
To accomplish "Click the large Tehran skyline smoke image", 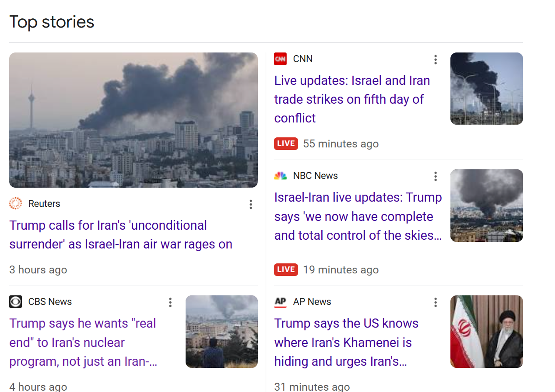I will pyautogui.click(x=134, y=120).
